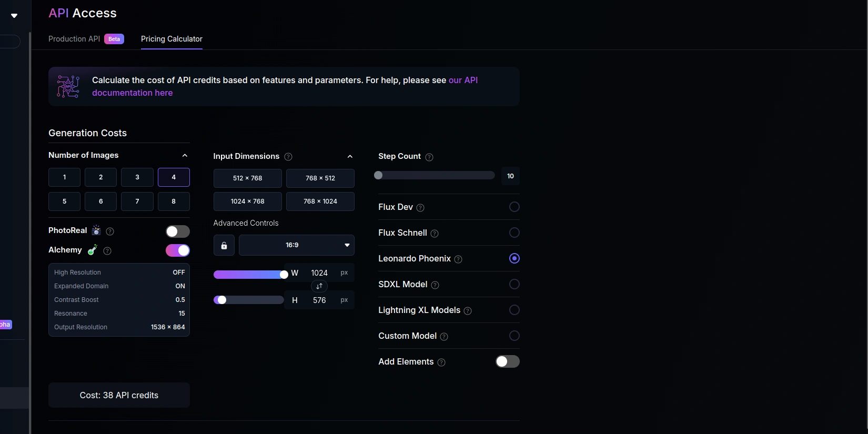Collapse the Input Dimensions section
This screenshot has height=434, width=868.
(x=350, y=157)
